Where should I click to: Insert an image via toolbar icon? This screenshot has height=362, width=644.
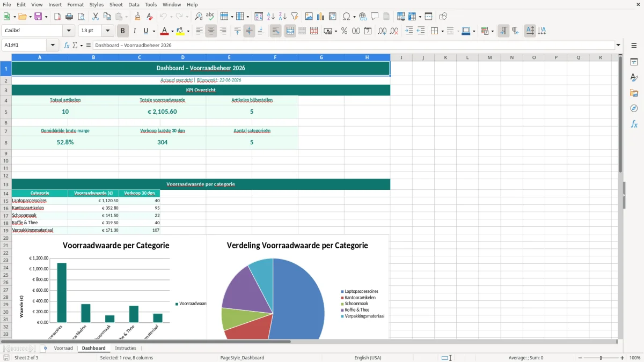click(x=309, y=16)
